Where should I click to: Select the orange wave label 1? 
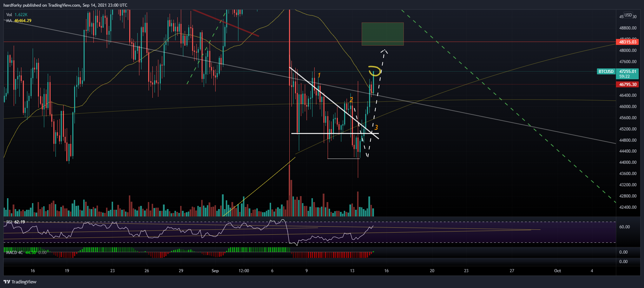click(319, 75)
